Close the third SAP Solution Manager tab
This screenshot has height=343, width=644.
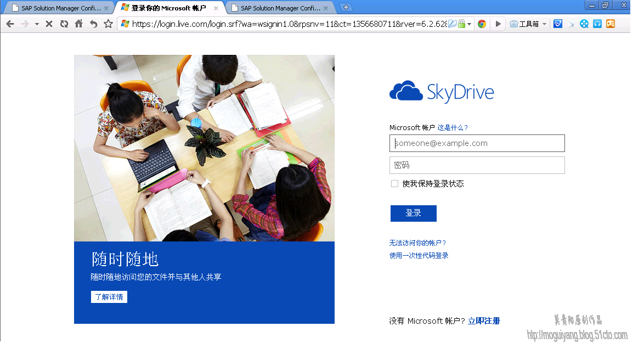coord(326,8)
